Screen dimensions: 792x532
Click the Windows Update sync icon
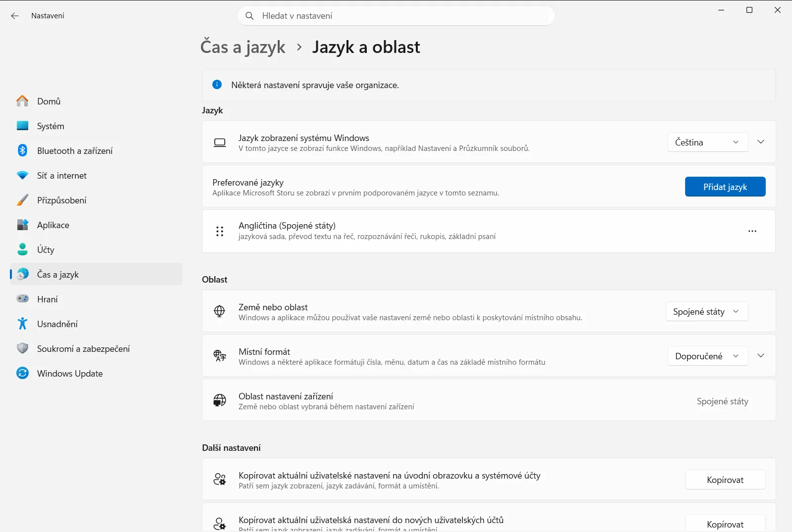click(22, 373)
